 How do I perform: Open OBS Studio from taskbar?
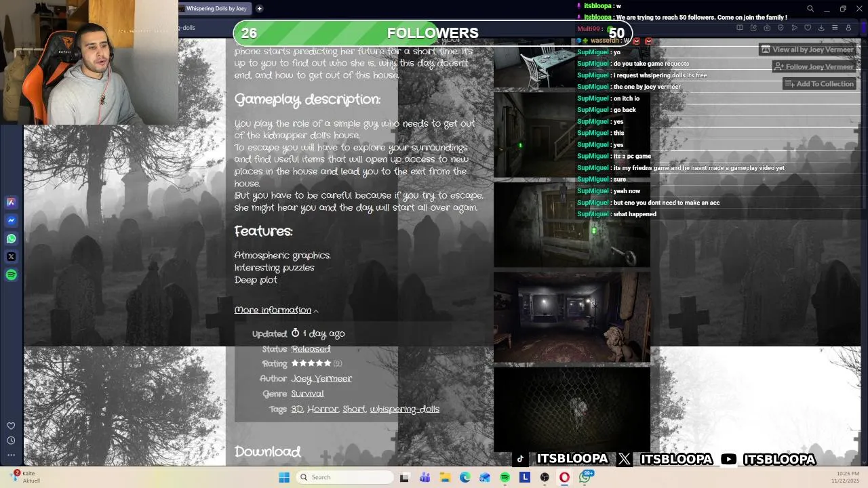[x=545, y=477]
